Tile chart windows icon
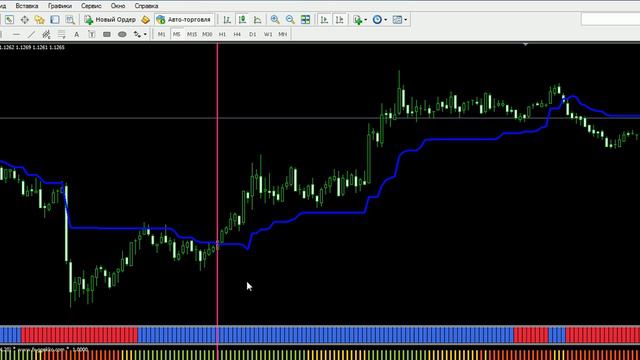This screenshot has width=640, height=360. point(305,20)
